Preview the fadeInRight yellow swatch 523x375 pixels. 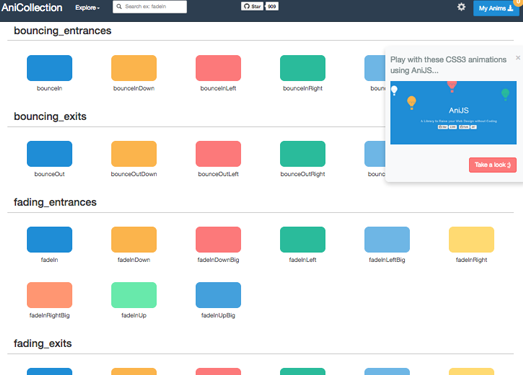click(x=471, y=240)
